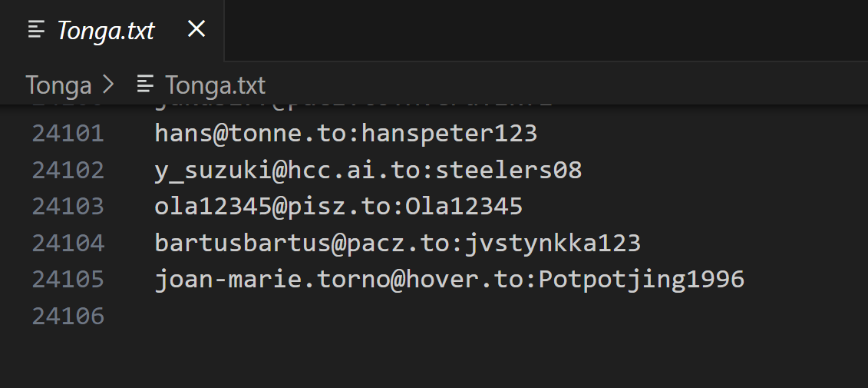Select the Tonga.txt tab label

tap(106, 30)
